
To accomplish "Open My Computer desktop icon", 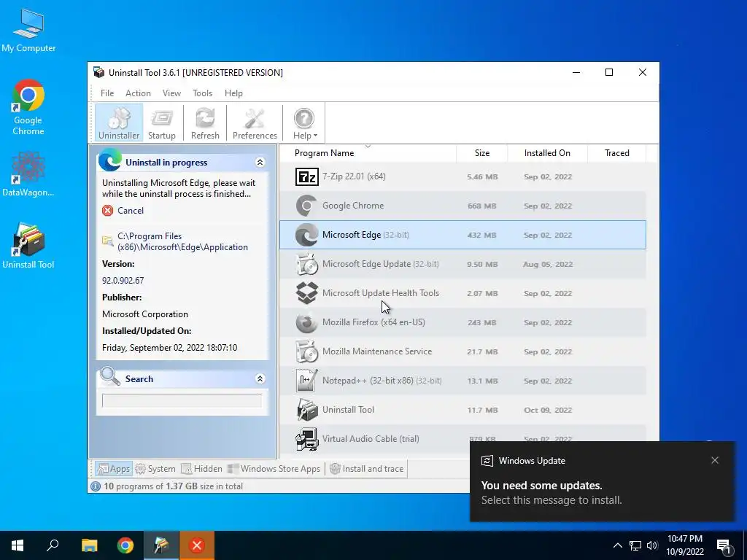I will (x=28, y=31).
